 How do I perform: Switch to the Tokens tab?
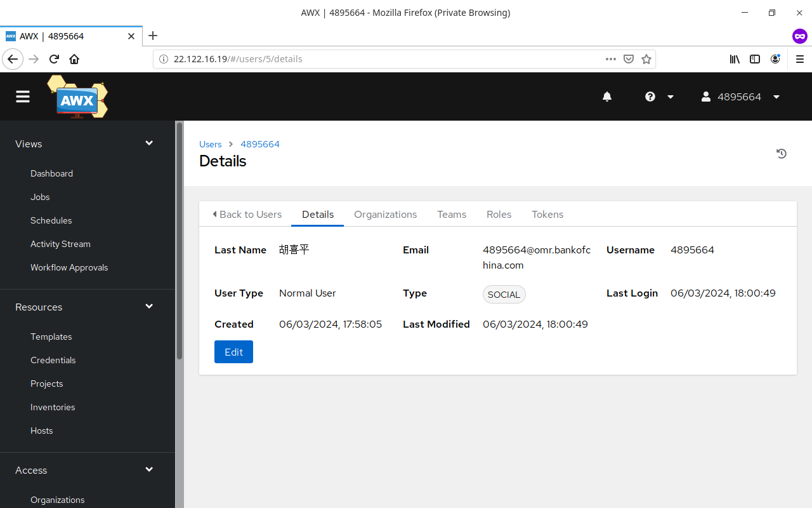pyautogui.click(x=547, y=215)
